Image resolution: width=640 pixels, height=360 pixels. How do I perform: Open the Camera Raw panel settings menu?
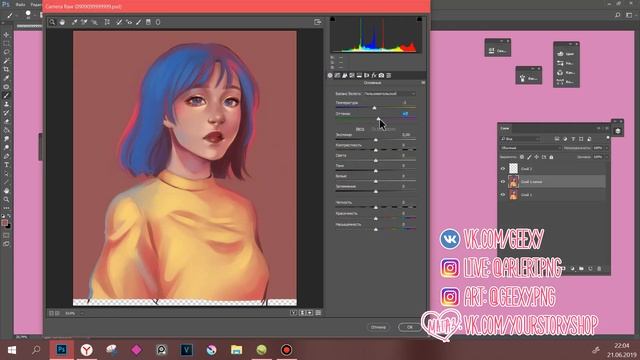(423, 83)
